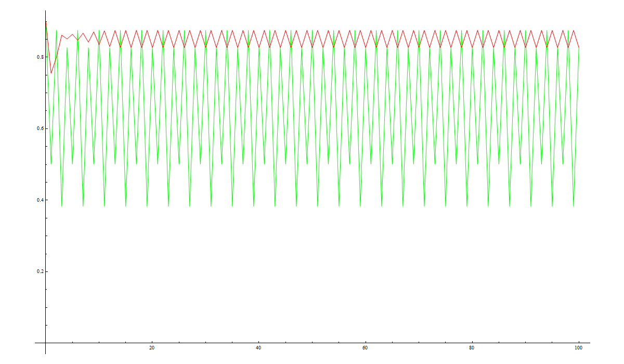Image resolution: width=624 pixels, height=364 pixels.
Task: Click the origin where both axes intersect
Action: tap(46, 343)
